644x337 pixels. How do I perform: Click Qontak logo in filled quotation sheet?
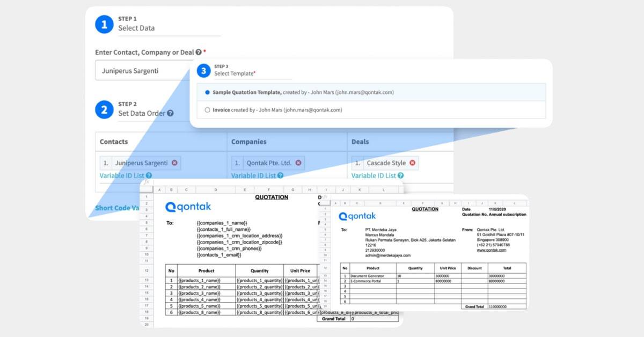click(357, 216)
